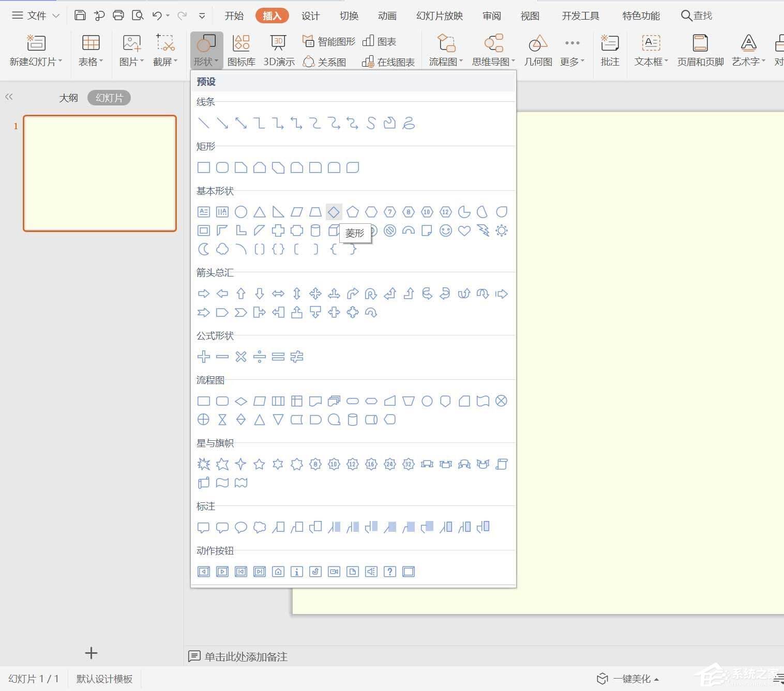Select the cube shape in basic shapes
This screenshot has width=784, height=691.
click(334, 231)
